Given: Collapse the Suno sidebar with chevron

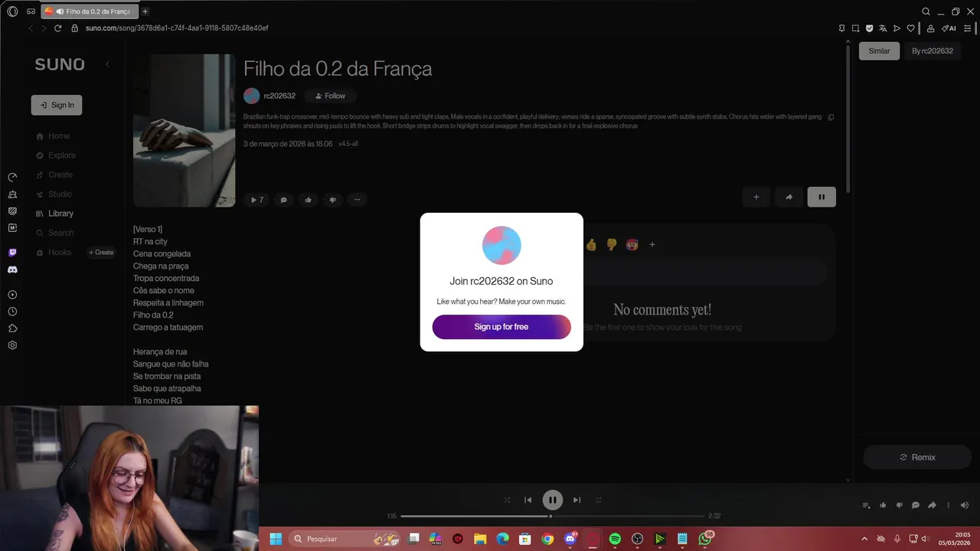Looking at the screenshot, I should tap(107, 64).
